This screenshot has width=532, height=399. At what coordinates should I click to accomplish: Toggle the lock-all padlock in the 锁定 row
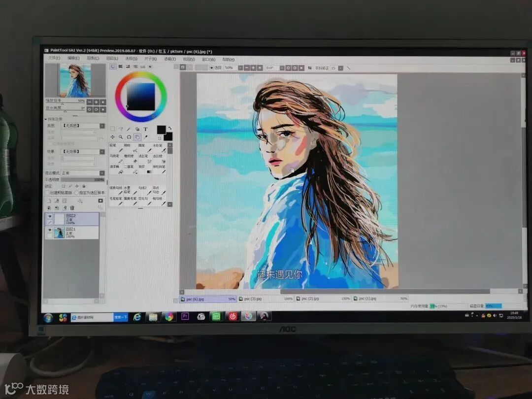[x=84, y=186]
